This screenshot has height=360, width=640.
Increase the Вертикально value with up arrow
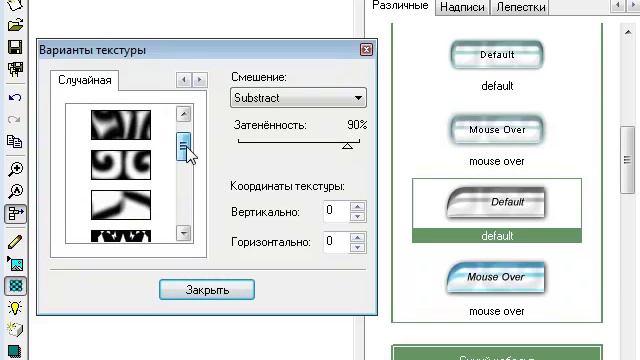click(x=358, y=207)
